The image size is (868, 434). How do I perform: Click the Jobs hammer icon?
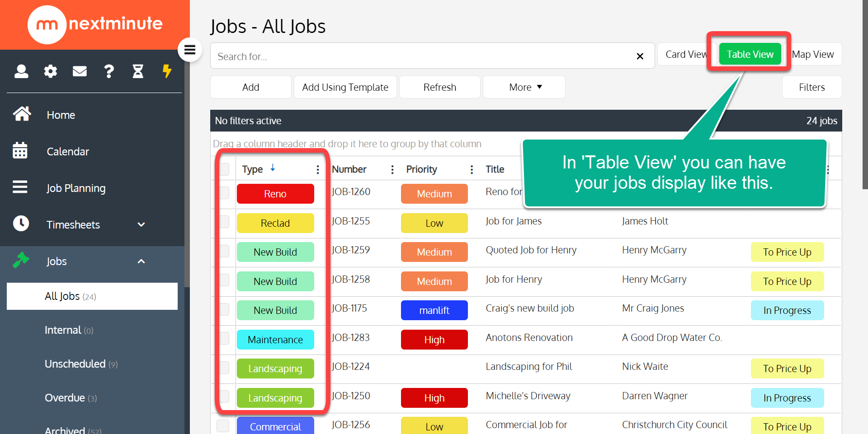click(x=21, y=260)
